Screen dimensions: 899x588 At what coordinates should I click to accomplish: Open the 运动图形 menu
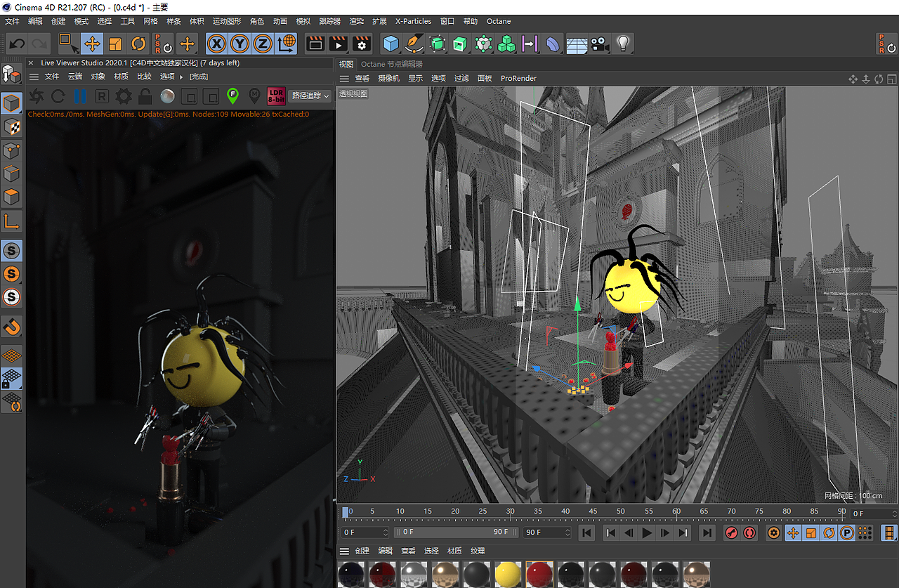[227, 22]
